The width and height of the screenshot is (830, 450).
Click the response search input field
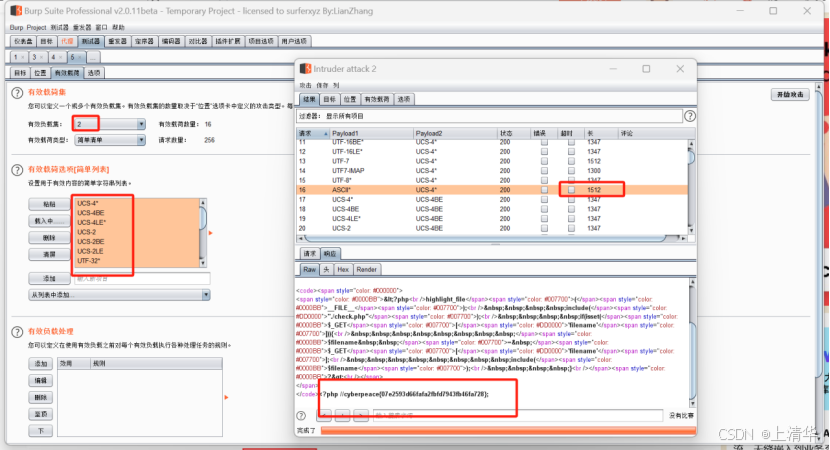click(x=518, y=416)
